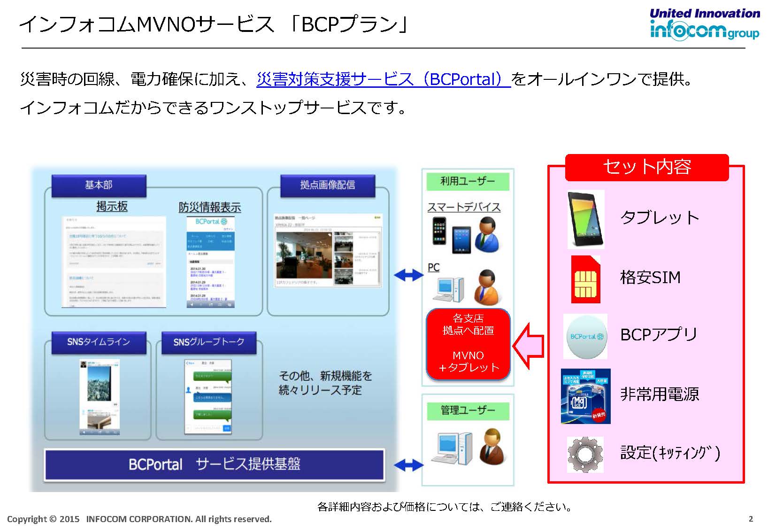Viewport: 768px width, 532px height.
Task: Click the 防災情報表示 heading text
Action: [209, 207]
